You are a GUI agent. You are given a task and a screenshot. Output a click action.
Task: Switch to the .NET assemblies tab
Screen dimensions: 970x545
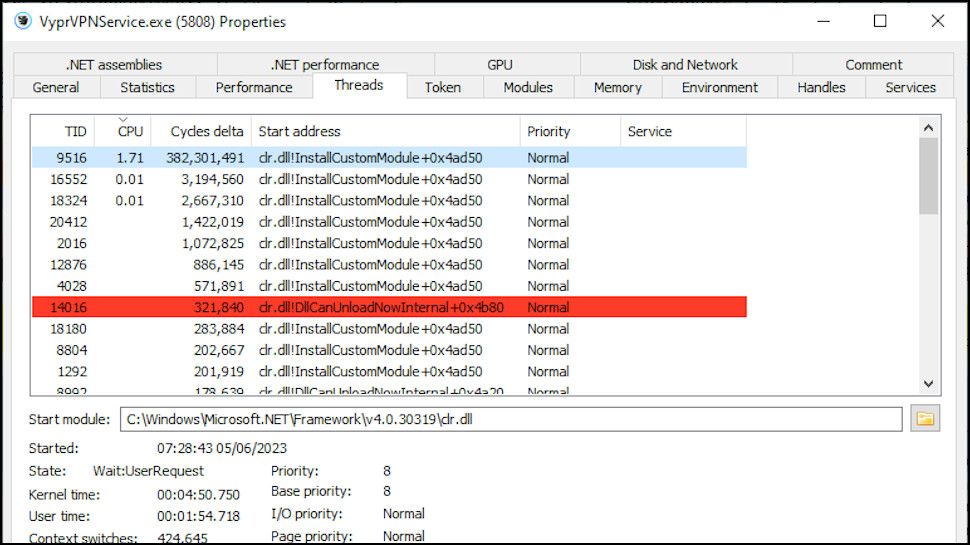point(113,64)
